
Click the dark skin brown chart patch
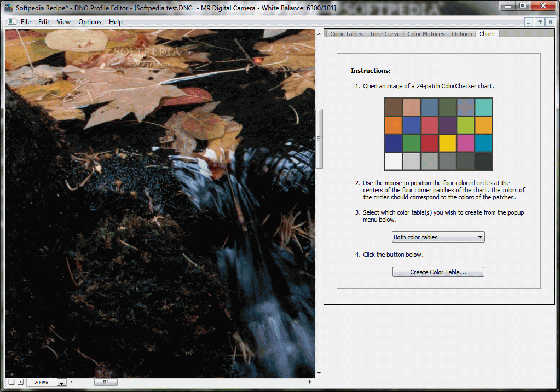click(393, 107)
